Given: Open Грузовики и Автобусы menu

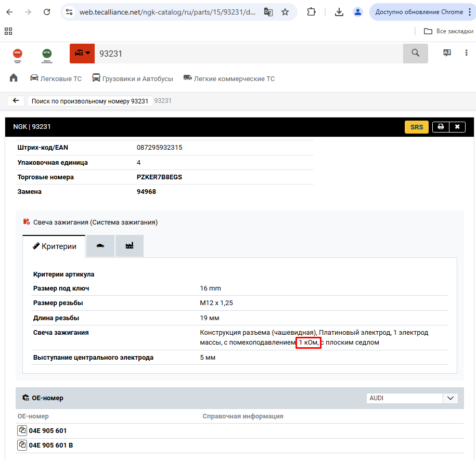Looking at the screenshot, I should [132, 78].
